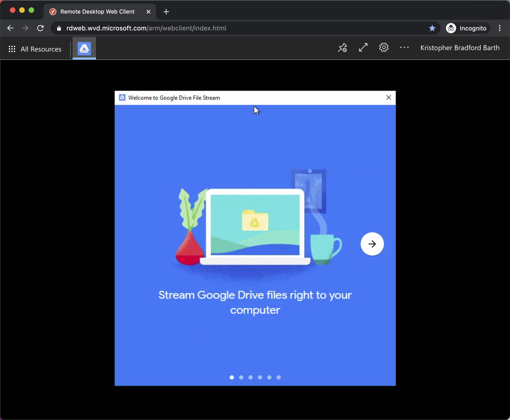Click the browser forward arrow

(x=25, y=28)
